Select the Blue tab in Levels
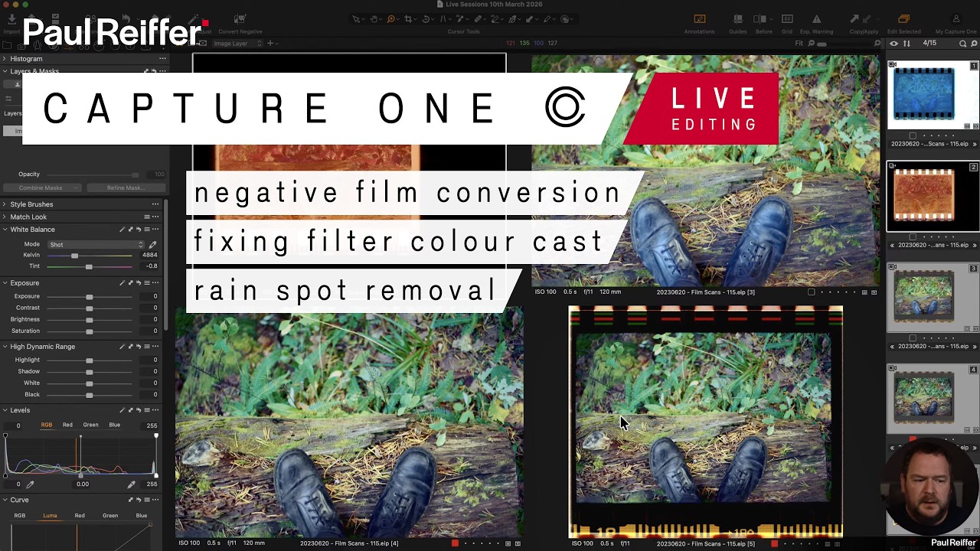The image size is (980, 551). [114, 425]
